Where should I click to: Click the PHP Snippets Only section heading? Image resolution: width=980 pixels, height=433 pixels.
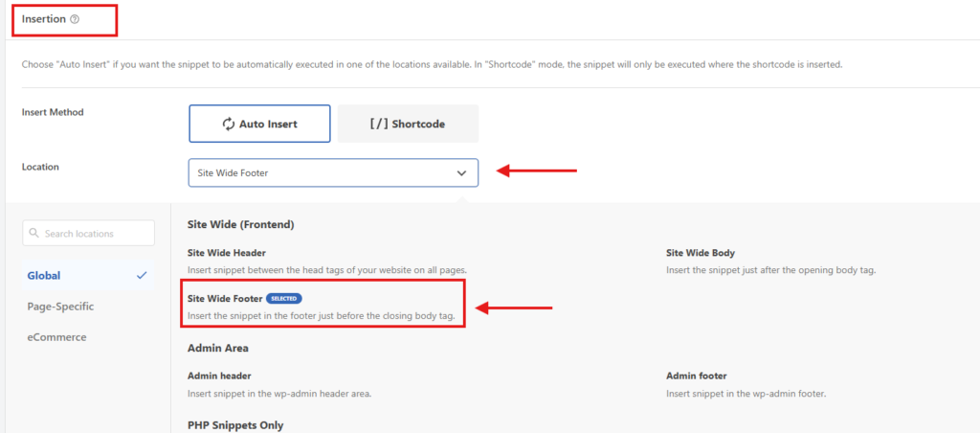tap(235, 425)
